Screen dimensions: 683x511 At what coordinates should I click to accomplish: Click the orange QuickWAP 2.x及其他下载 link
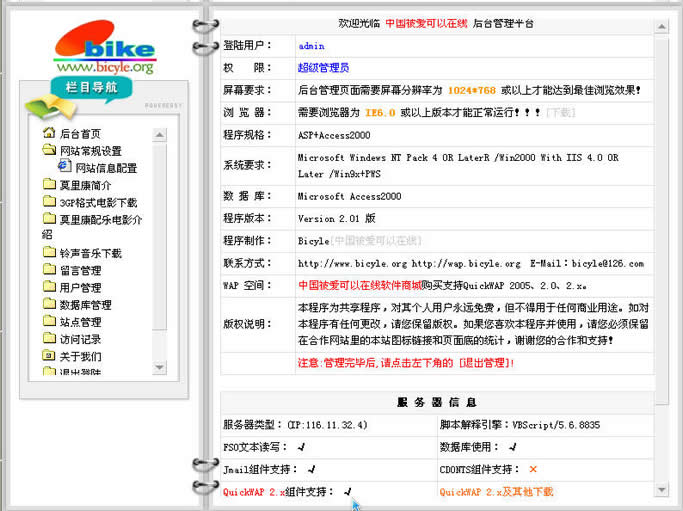(496, 492)
